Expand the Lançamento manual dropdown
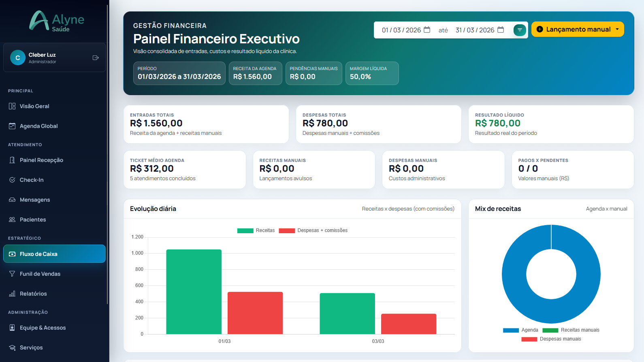 [x=617, y=29]
